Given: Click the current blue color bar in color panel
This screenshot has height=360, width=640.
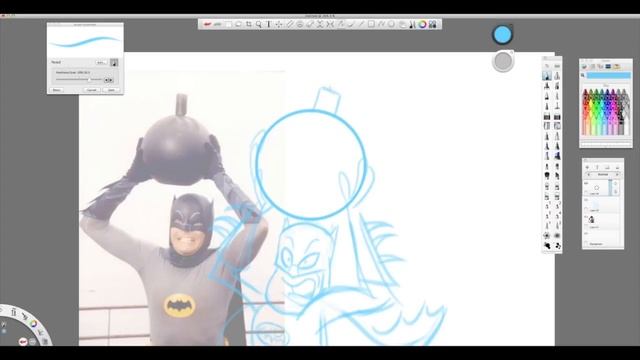Looking at the screenshot, I should [x=609, y=75].
